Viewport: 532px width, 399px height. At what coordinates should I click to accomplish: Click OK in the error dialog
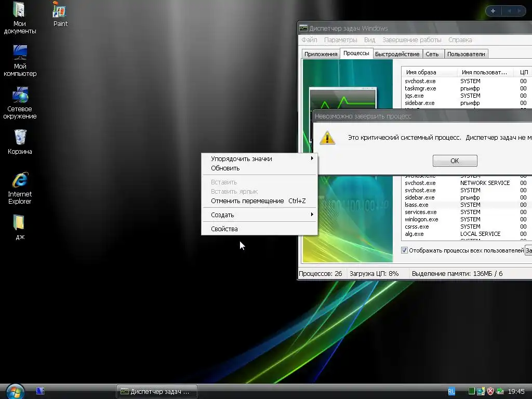(455, 161)
